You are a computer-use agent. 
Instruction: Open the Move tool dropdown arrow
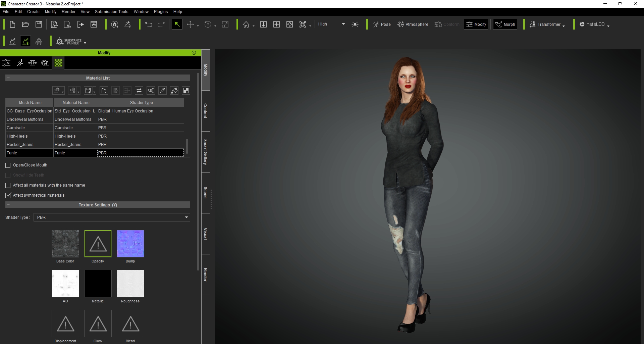coord(198,26)
